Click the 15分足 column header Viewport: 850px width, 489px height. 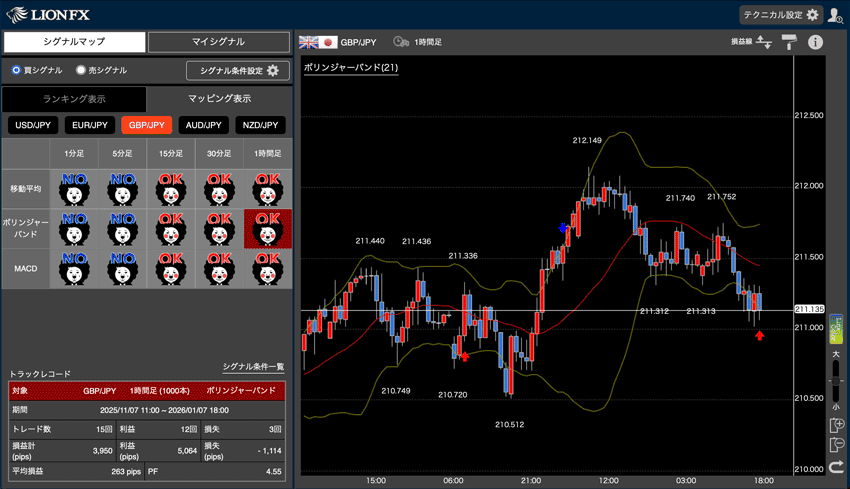(171, 154)
